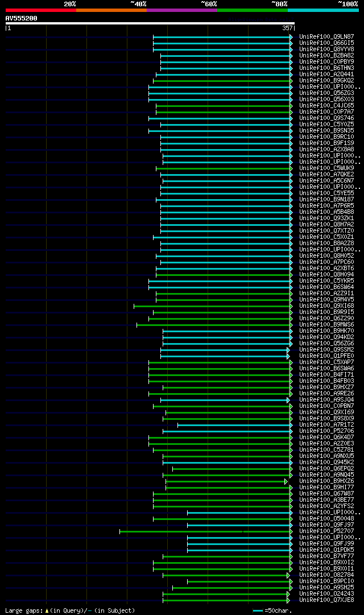
Task: Select the UniRef100_A2Q441 label
Action: pyautogui.click(x=326, y=74)
